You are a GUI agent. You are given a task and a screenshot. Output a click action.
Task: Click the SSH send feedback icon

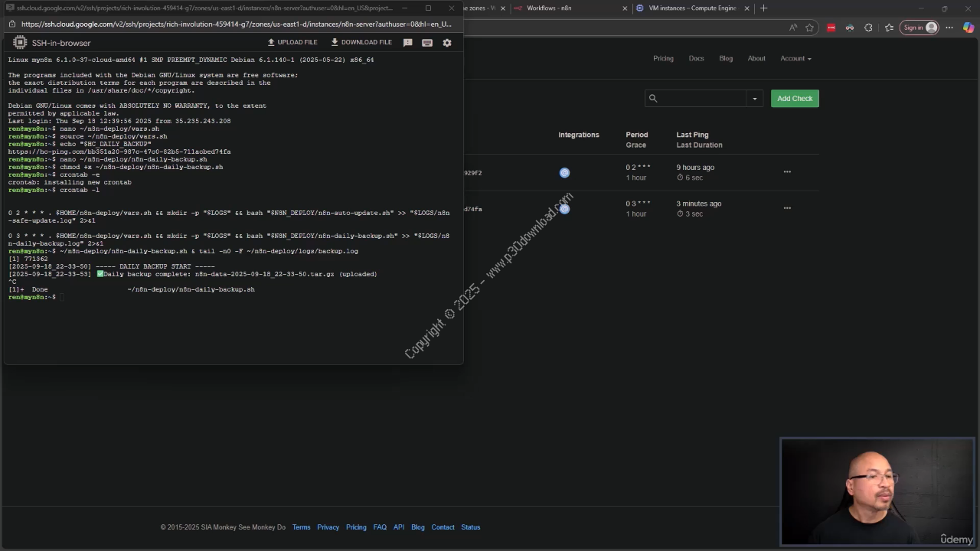[408, 43]
